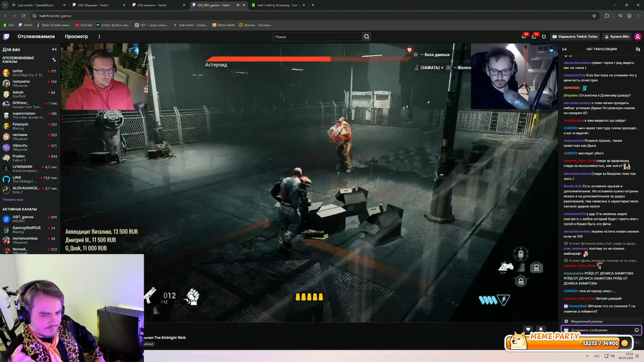Open the emote picker in chat input
This screenshot has height=362, width=644.
point(637,330)
